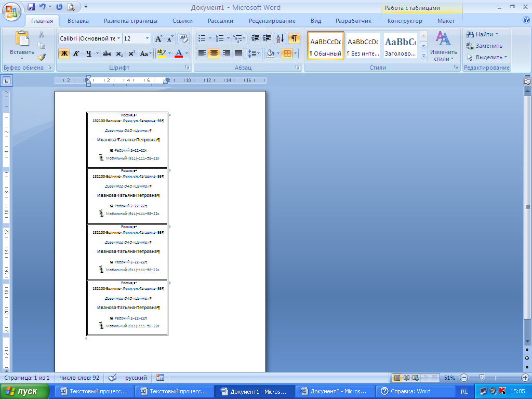The image size is (532, 399).
Task: Cut the selection with scissors icon
Action: click(x=42, y=34)
